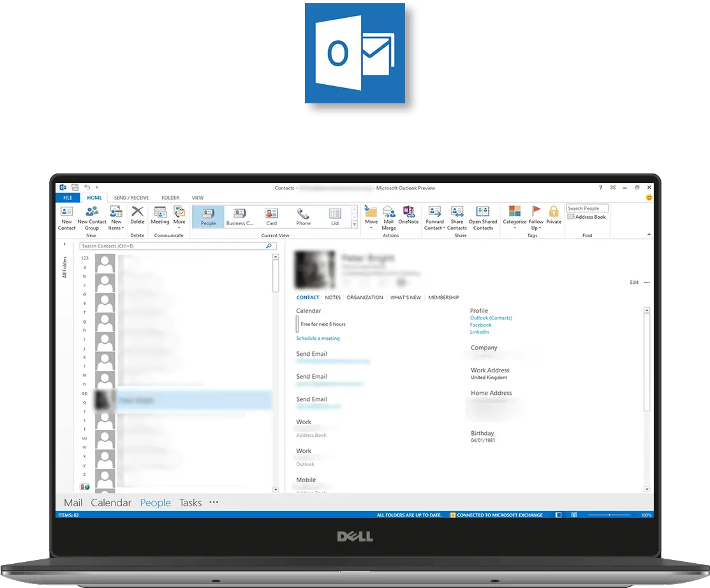Open the LinkedIn profile link
Screen dimensions: 710x588
(x=479, y=332)
